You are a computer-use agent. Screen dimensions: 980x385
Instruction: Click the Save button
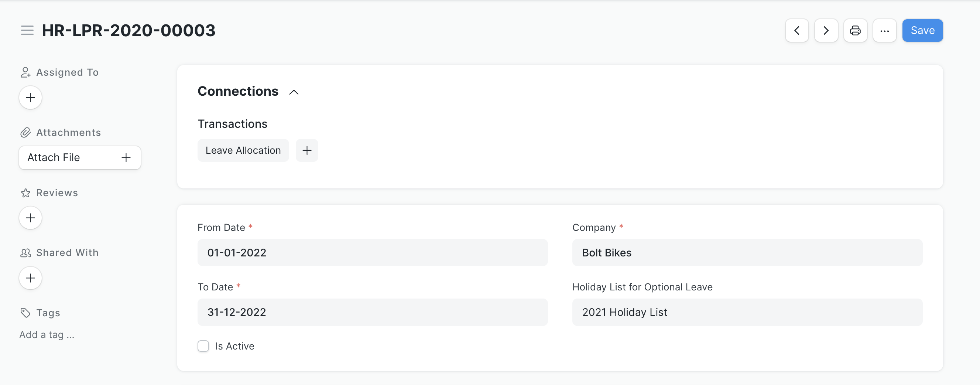click(x=922, y=30)
